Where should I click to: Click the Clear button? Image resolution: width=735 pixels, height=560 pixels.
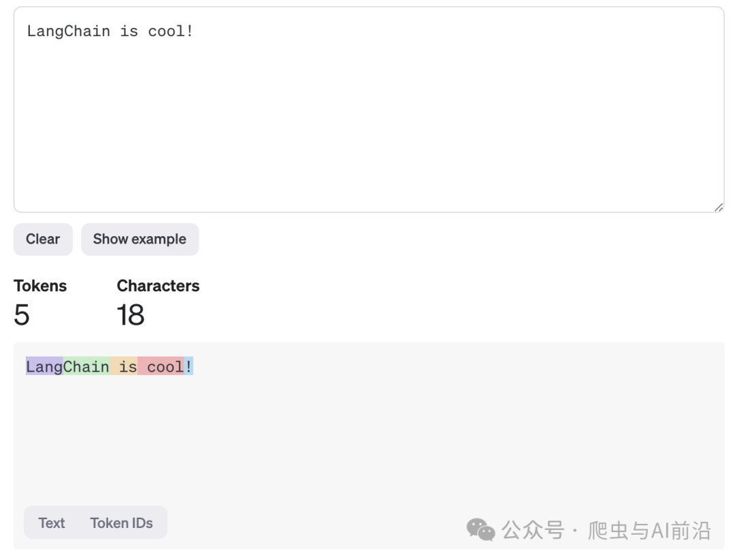[x=43, y=240]
